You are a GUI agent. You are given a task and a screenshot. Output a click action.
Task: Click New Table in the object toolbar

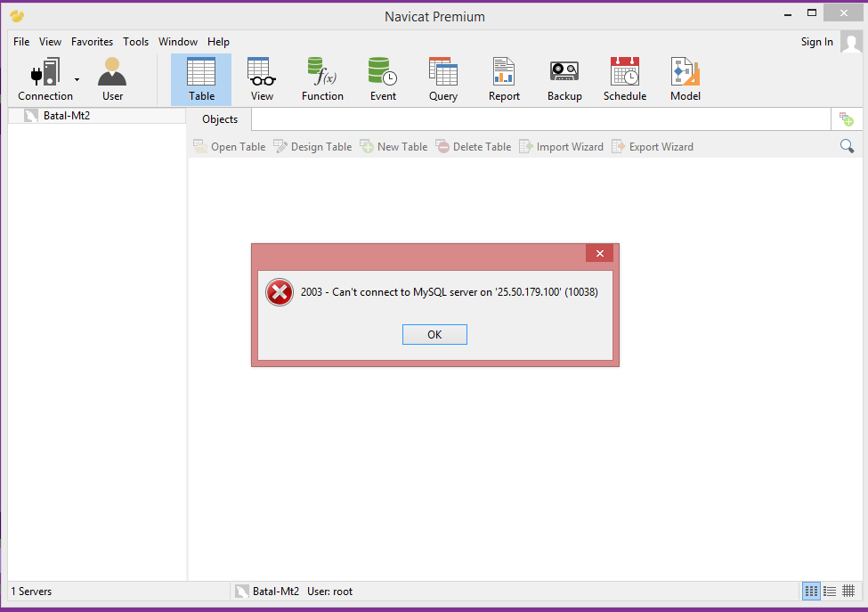[393, 147]
